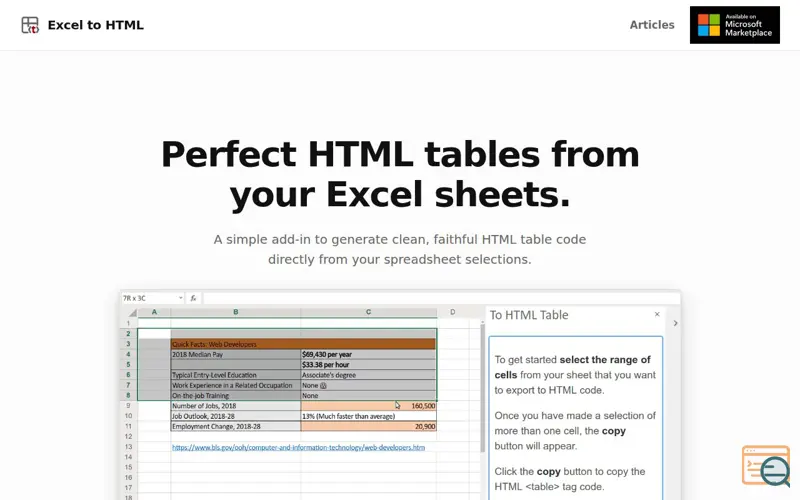Open the Microsoft Marketplace badge
Image resolution: width=800 pixels, height=500 pixels.
(x=735, y=25)
